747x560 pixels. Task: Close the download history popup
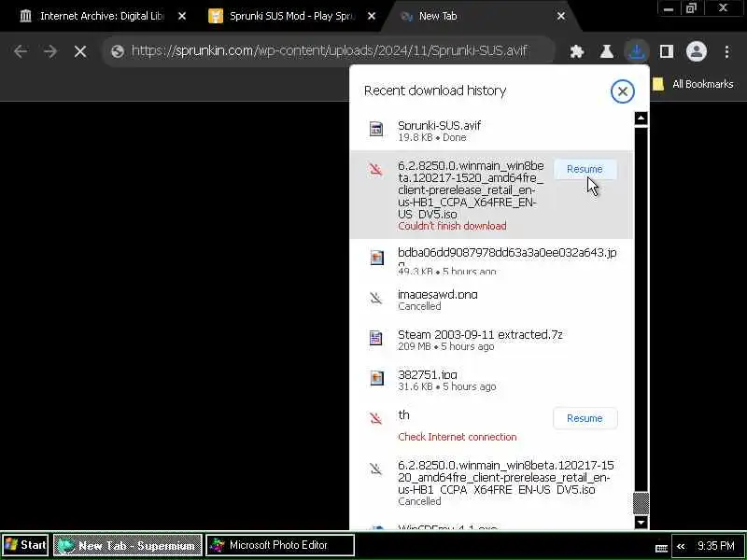click(x=622, y=91)
